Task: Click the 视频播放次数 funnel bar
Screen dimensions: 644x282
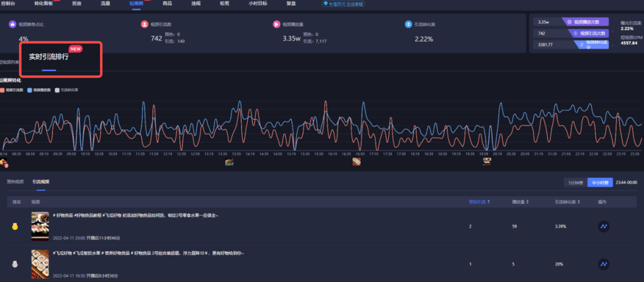Action: [x=586, y=22]
